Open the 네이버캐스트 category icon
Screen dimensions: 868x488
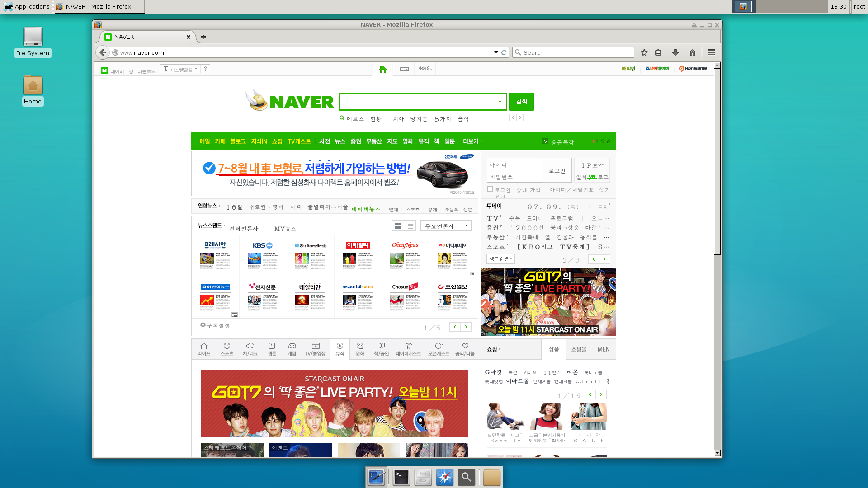point(409,349)
